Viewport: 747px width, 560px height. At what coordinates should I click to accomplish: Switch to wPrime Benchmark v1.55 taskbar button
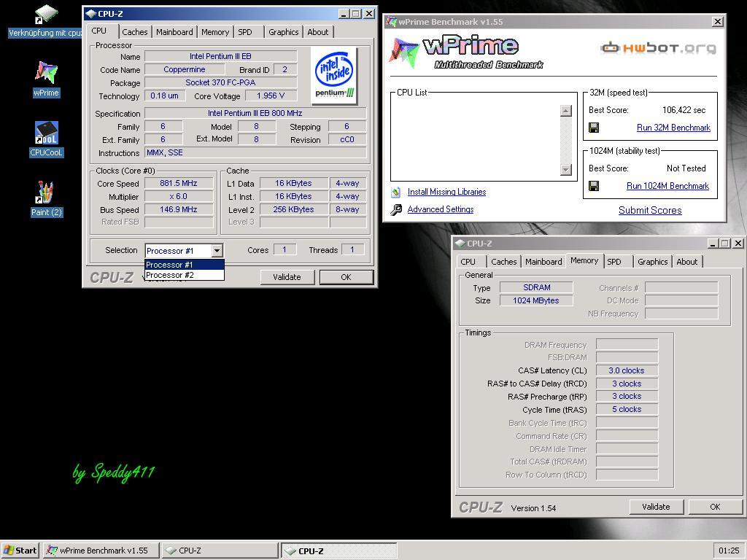(101, 551)
